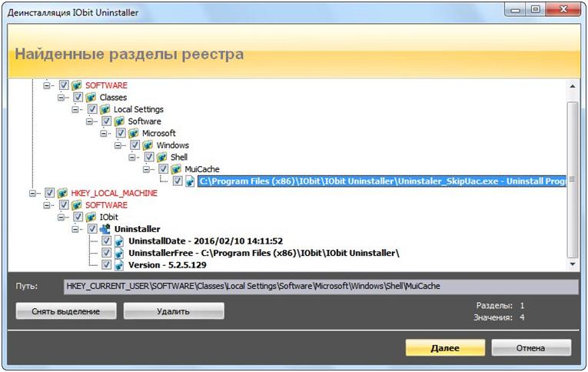Collapse the MuiCache node

click(x=147, y=170)
